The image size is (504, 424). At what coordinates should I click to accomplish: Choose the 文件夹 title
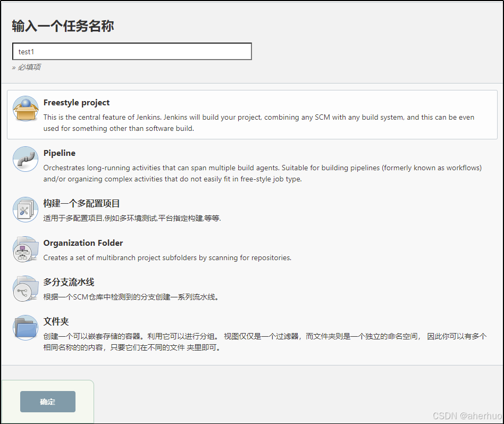click(56, 321)
